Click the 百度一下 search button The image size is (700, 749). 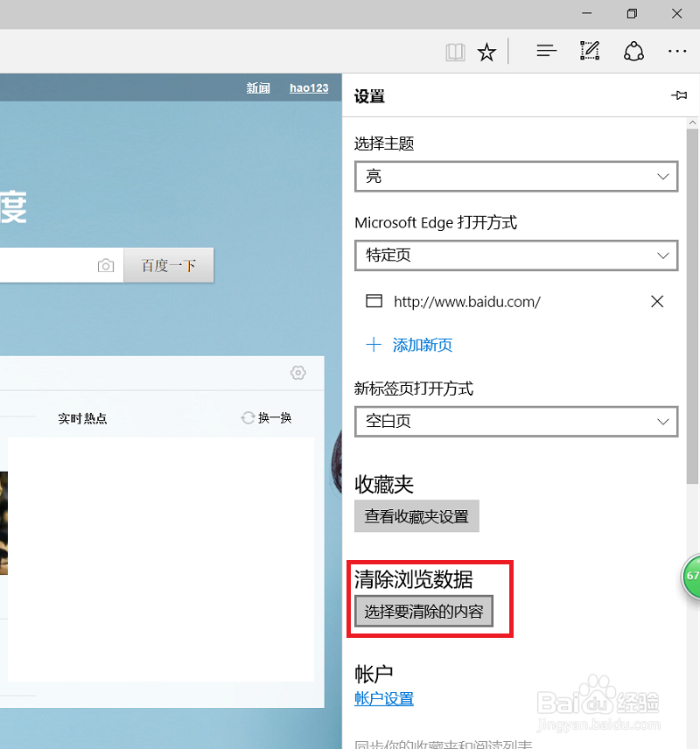pos(169,265)
